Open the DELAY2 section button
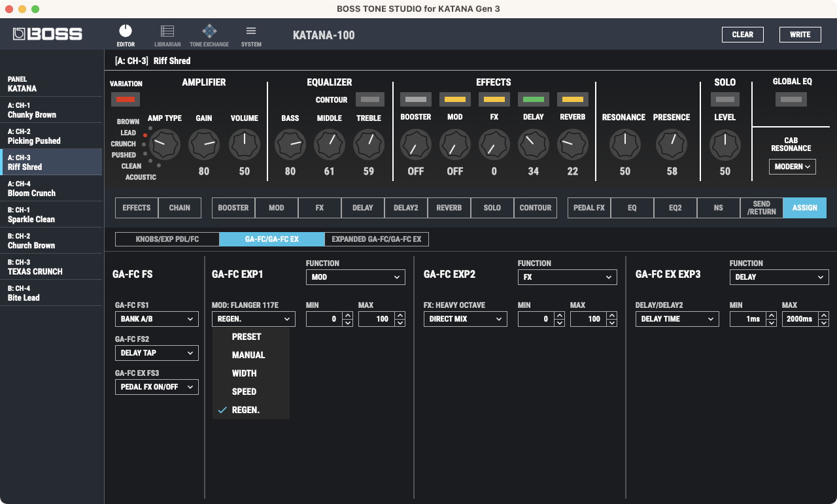 tap(406, 208)
